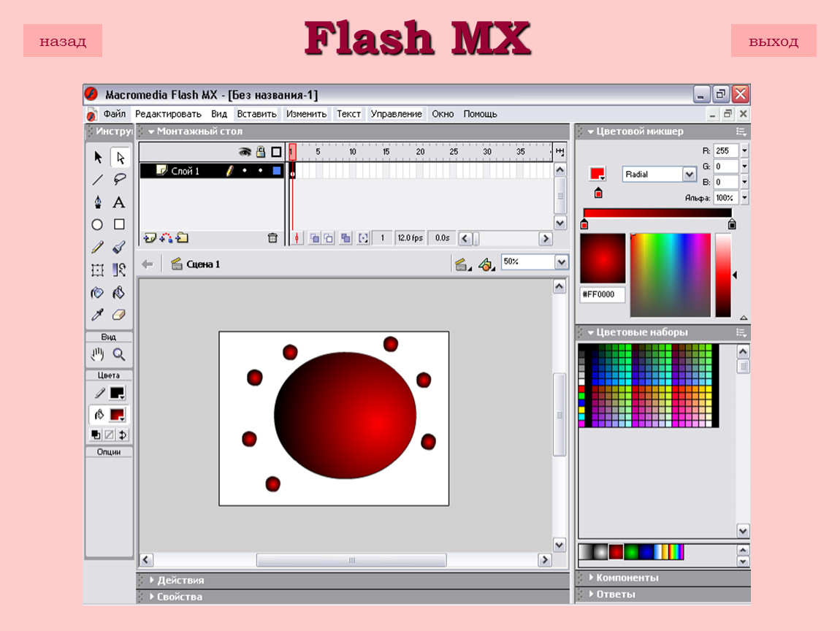840x631 pixels.
Task: Select the Free Transform tool
Action: point(97,269)
